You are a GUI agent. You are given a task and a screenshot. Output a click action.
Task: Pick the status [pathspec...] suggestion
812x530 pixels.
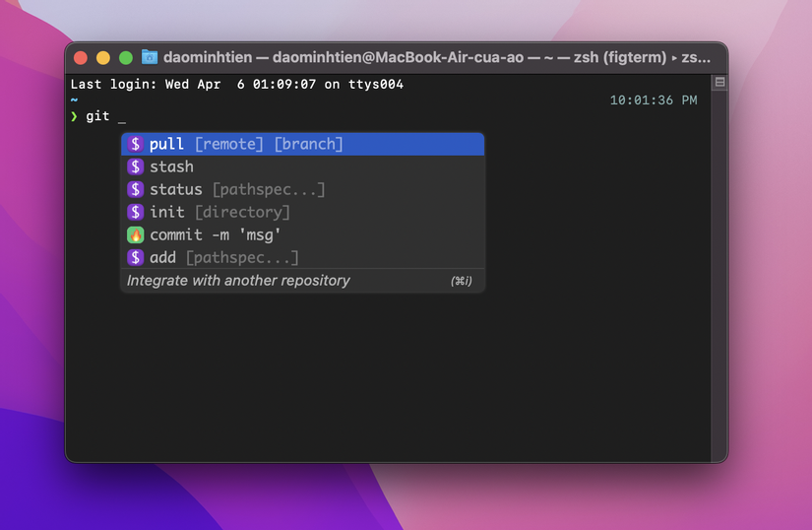pos(303,189)
